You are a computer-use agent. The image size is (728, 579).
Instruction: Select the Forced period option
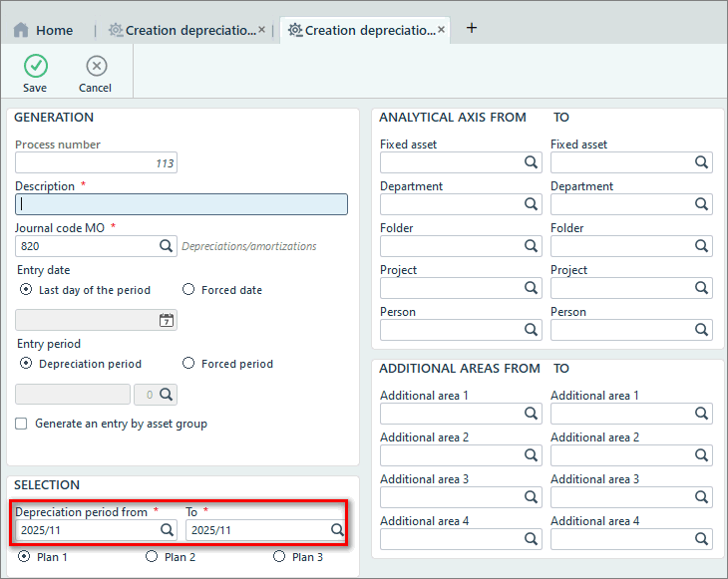click(188, 364)
